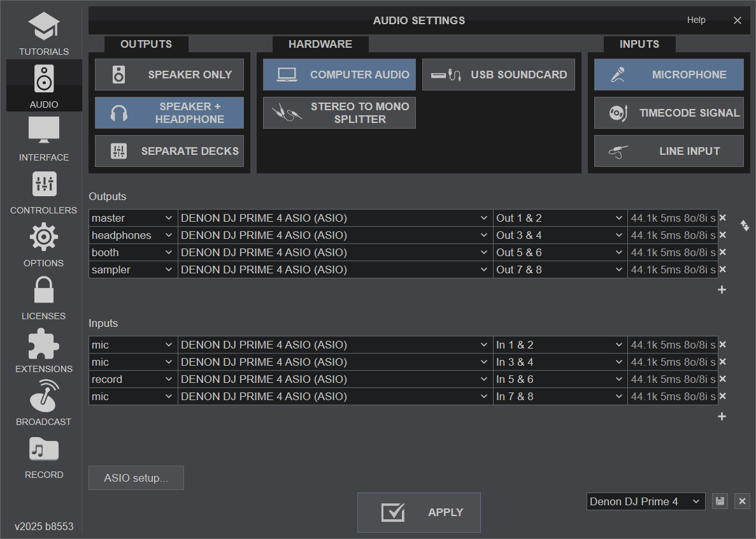
Task: Select the Speaker + Headphone output mode
Action: pos(169,113)
